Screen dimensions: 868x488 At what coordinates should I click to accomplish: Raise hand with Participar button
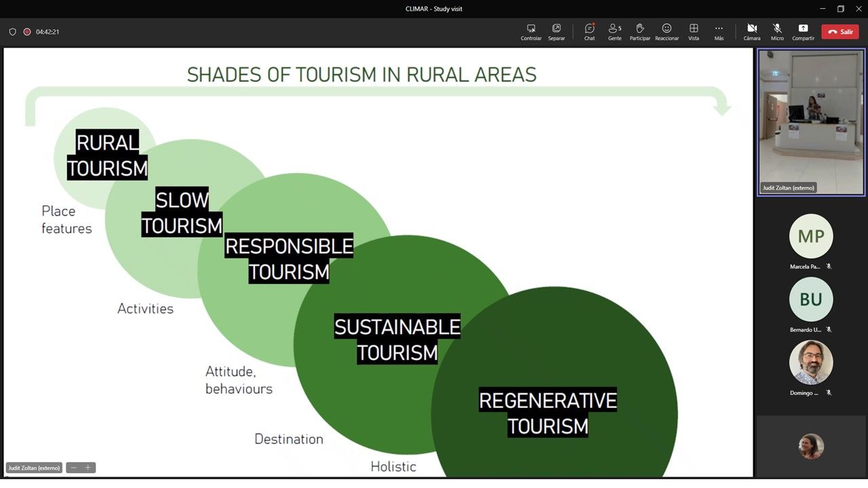tap(639, 31)
